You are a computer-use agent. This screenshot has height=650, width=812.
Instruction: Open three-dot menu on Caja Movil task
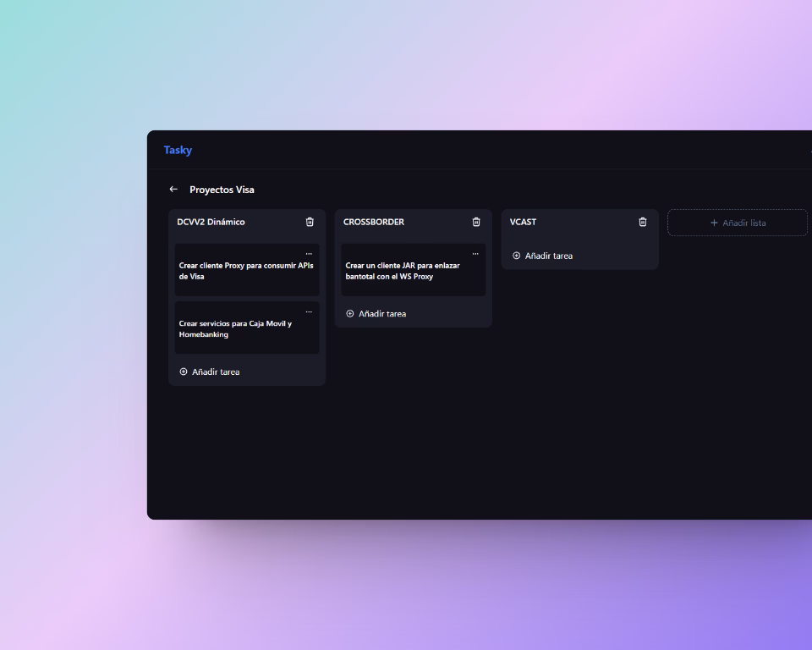point(309,312)
